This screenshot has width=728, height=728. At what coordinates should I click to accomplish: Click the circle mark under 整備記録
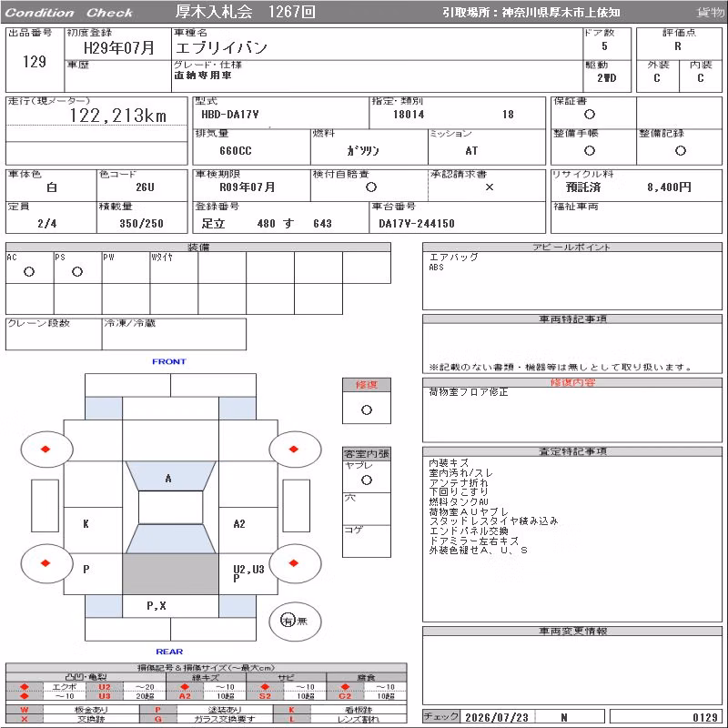(x=680, y=150)
